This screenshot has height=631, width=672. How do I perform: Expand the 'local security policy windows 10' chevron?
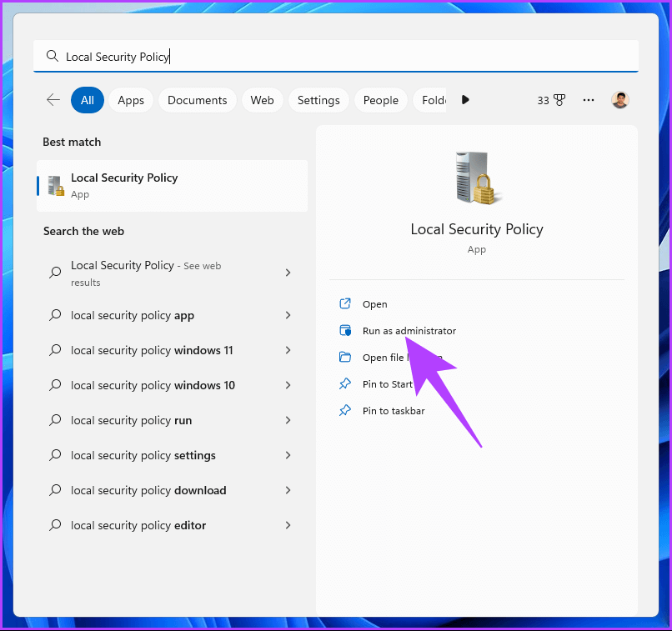click(288, 385)
